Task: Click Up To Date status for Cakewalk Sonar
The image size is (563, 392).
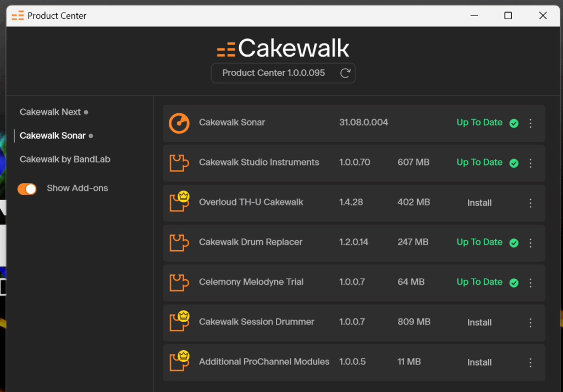Action: click(479, 123)
